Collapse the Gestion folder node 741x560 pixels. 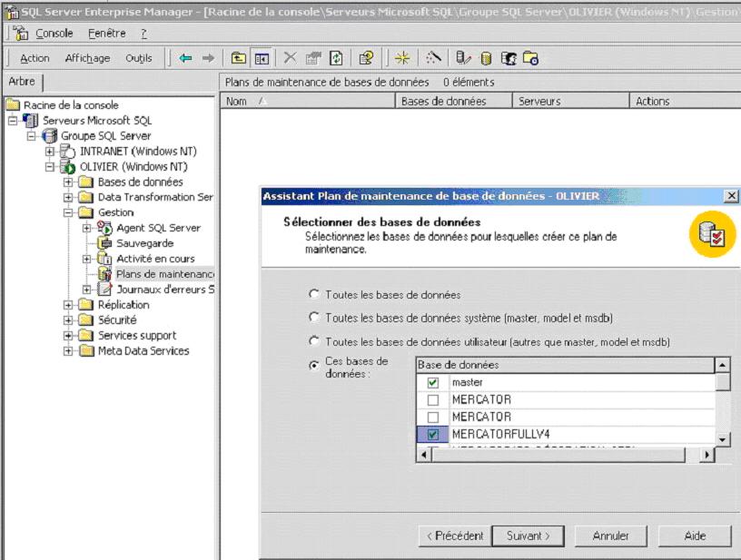pos(68,212)
